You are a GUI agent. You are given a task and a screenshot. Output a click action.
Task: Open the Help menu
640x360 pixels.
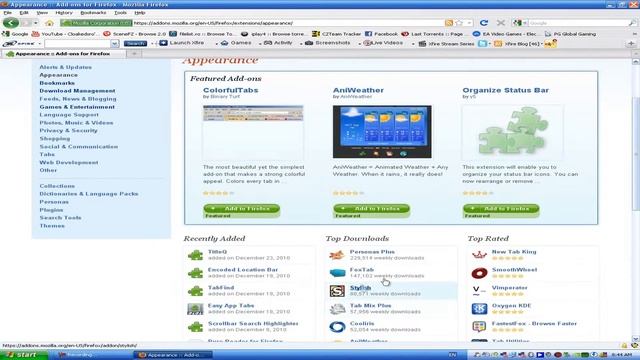point(140,13)
